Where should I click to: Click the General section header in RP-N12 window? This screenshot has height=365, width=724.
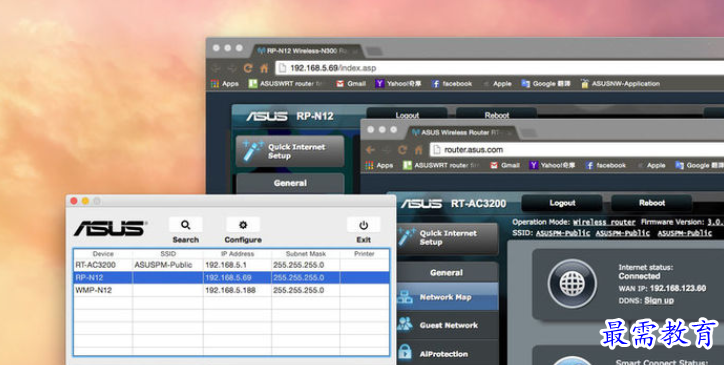pos(290,183)
